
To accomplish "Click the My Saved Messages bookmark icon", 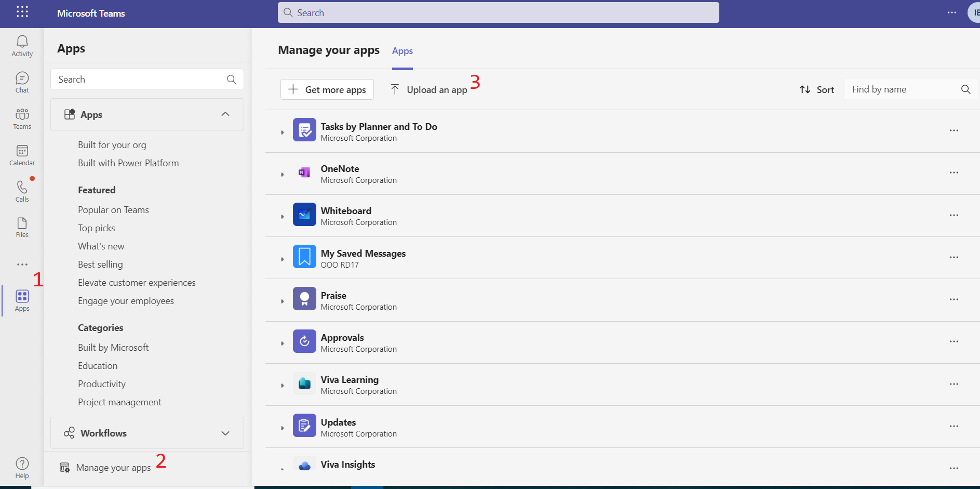I will pyautogui.click(x=304, y=257).
